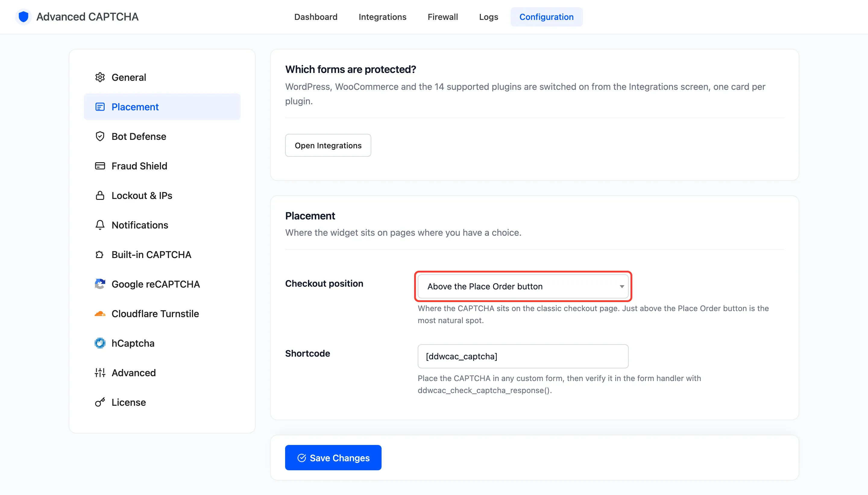868x495 pixels.
Task: Open Google reCAPTCHA settings label
Action: 156,284
